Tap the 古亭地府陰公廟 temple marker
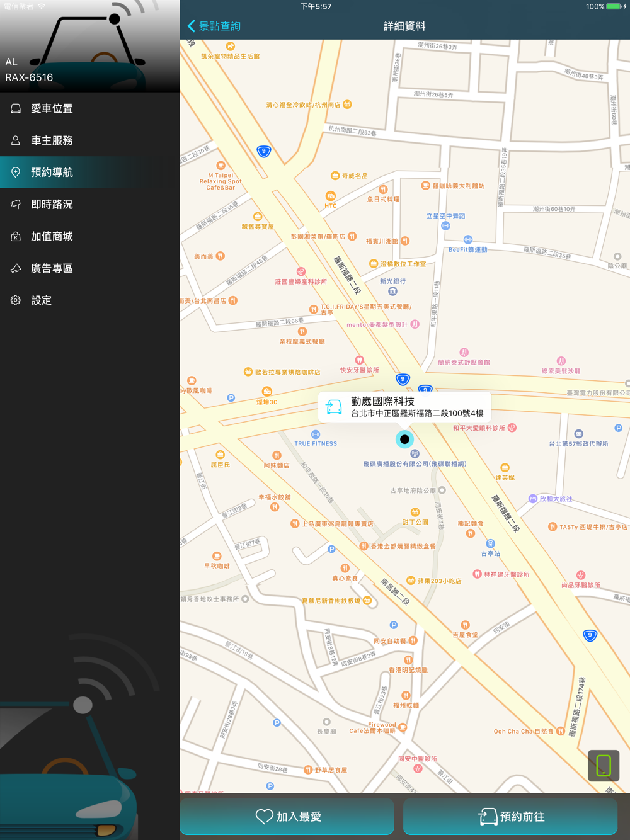 coord(442,490)
